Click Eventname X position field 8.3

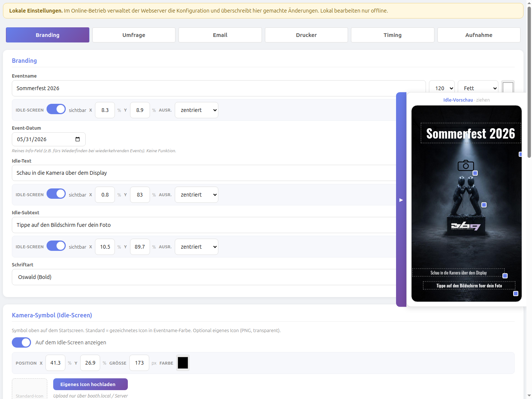[x=105, y=110]
